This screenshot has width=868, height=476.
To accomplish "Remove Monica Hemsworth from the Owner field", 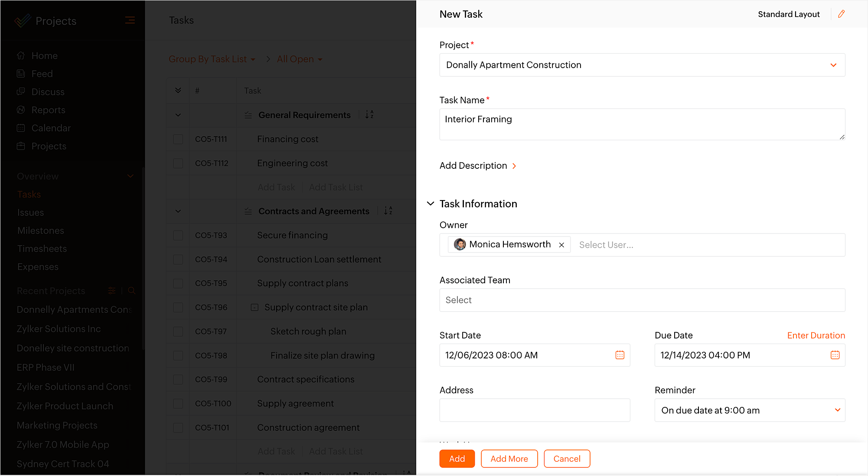I will [561, 245].
